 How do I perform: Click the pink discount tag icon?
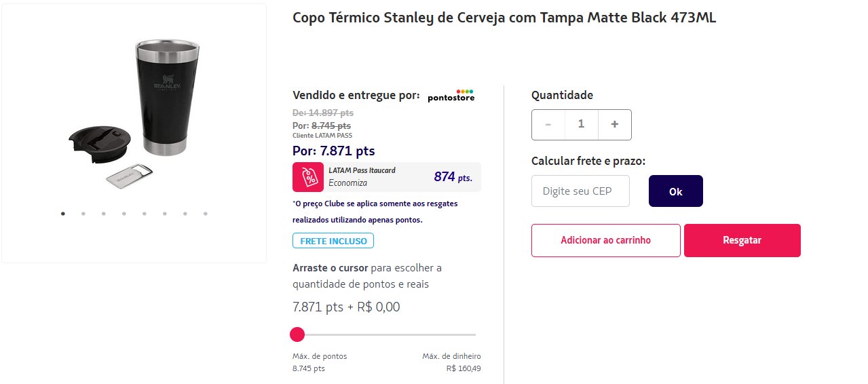coord(308,177)
